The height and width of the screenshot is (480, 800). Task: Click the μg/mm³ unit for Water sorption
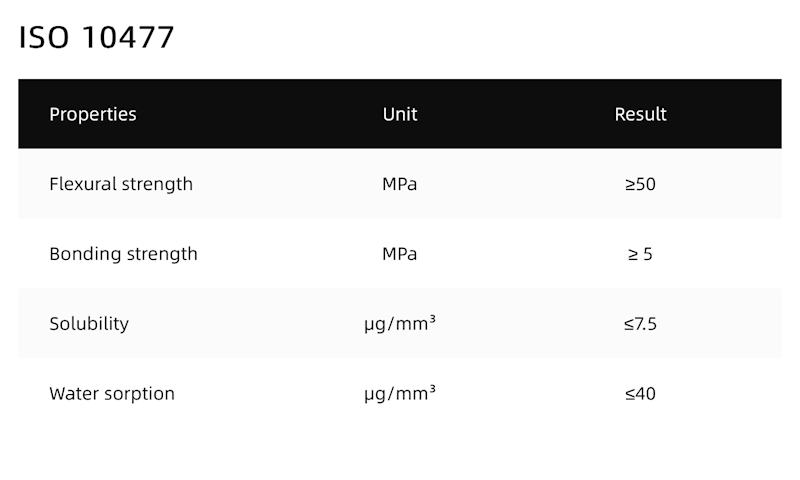400,394
